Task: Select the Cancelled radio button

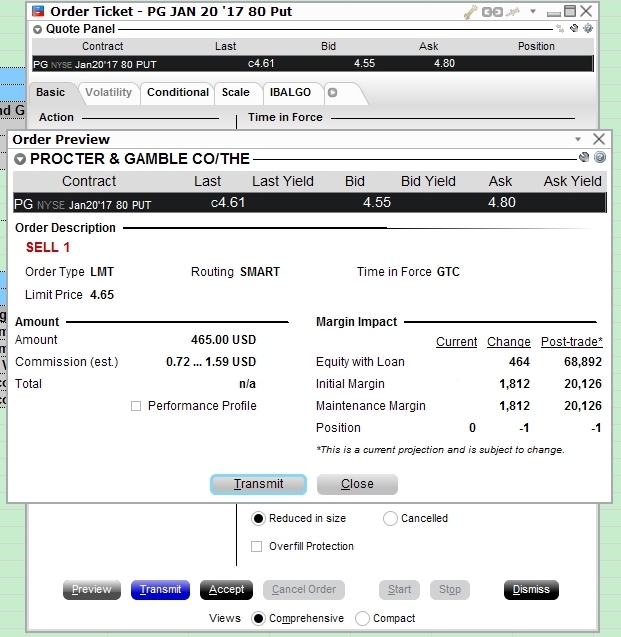Action: [390, 519]
